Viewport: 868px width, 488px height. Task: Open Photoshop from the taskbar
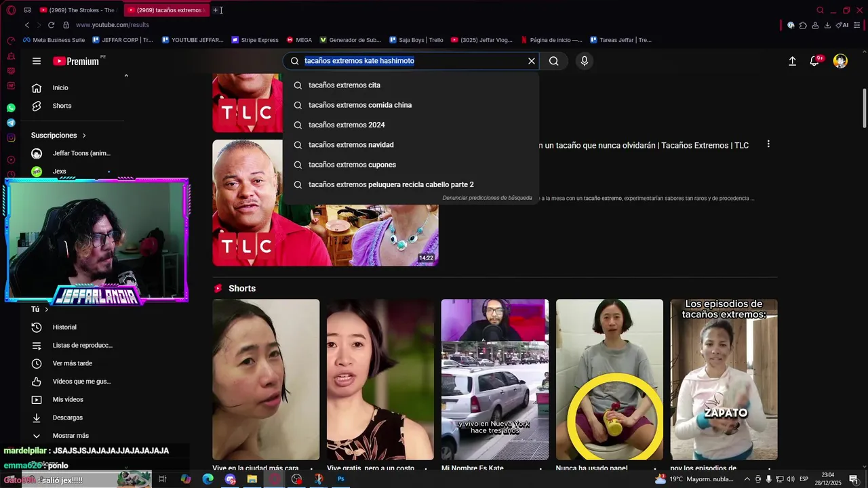341,479
